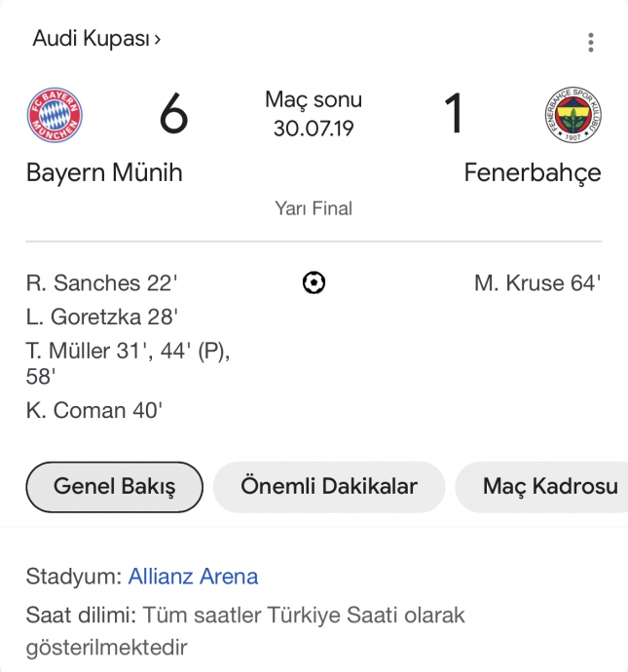Click the Yarı Final stage label
The image size is (628, 672).
314,208
